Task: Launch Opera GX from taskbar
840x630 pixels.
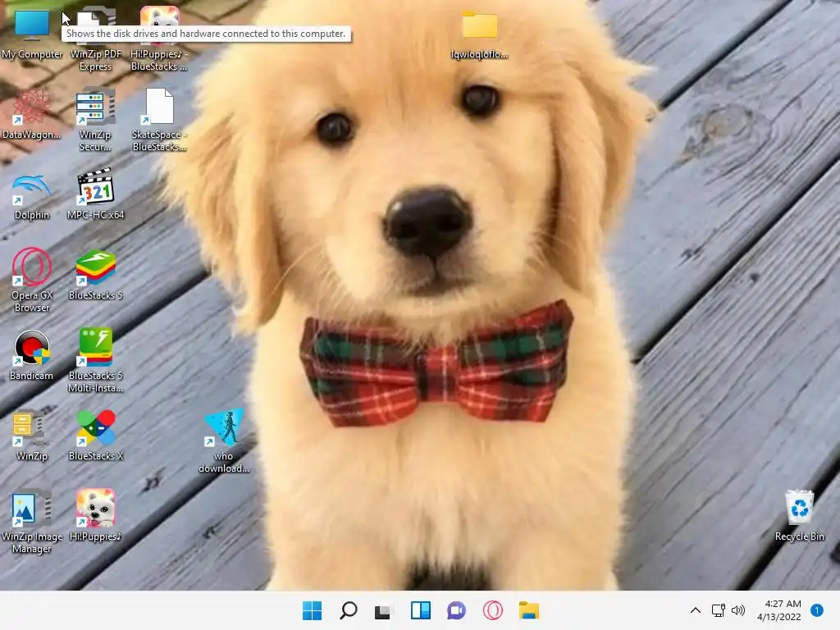Action: 492,610
